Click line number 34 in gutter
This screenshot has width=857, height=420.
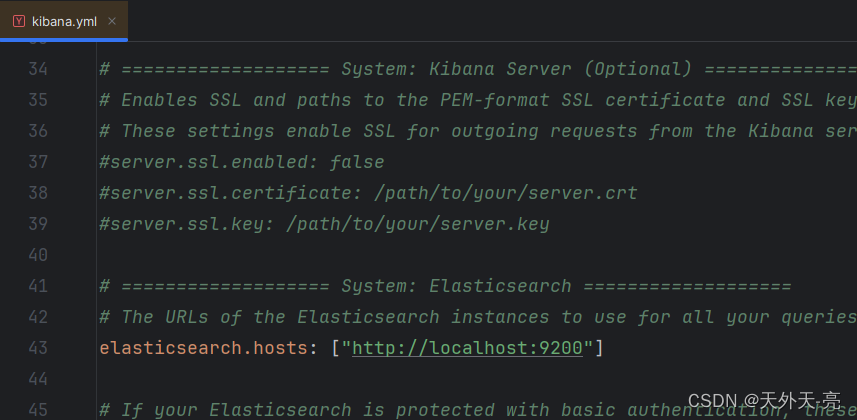click(x=38, y=69)
